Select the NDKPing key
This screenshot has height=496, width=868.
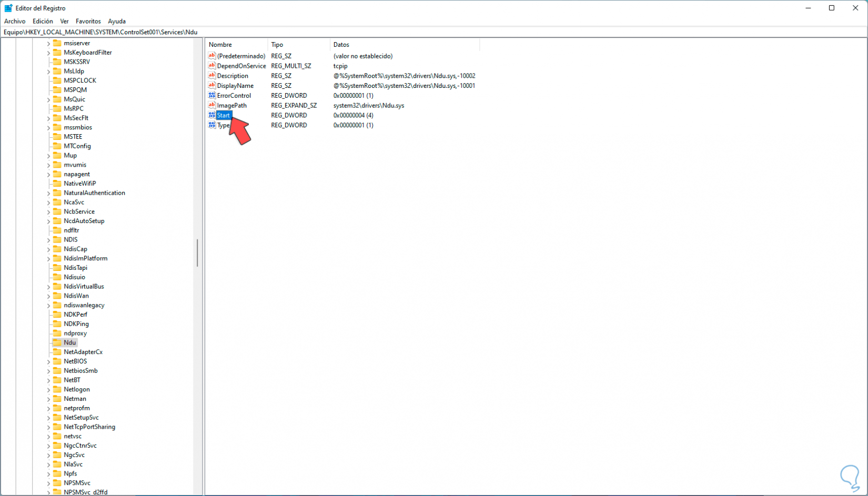pos(76,324)
